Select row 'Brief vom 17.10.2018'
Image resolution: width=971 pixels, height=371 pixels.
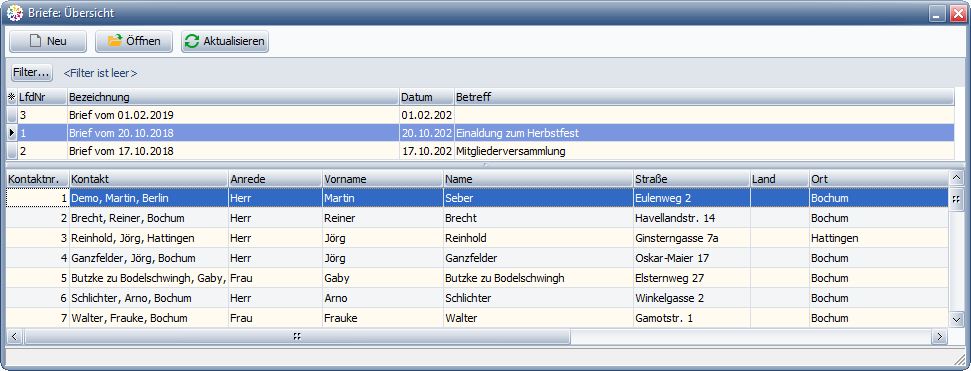pyautogui.click(x=481, y=151)
